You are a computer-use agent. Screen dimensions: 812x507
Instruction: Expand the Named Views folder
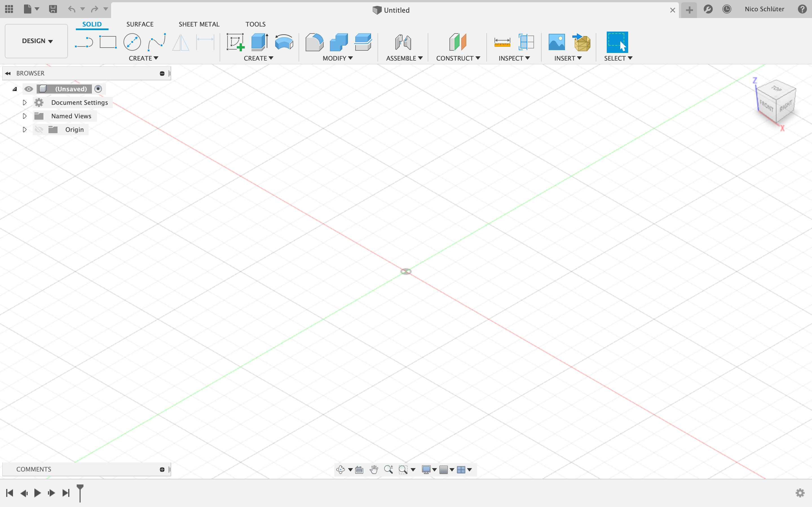point(25,116)
